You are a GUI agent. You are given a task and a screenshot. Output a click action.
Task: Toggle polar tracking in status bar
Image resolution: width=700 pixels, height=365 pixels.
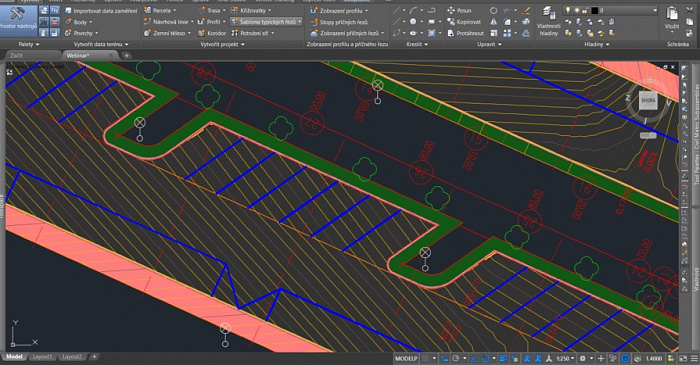click(x=456, y=358)
